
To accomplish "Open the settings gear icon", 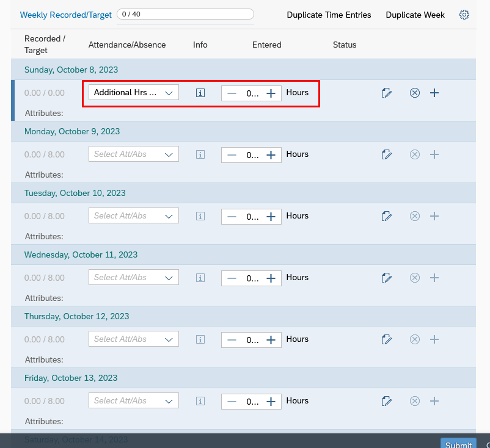I will (464, 15).
